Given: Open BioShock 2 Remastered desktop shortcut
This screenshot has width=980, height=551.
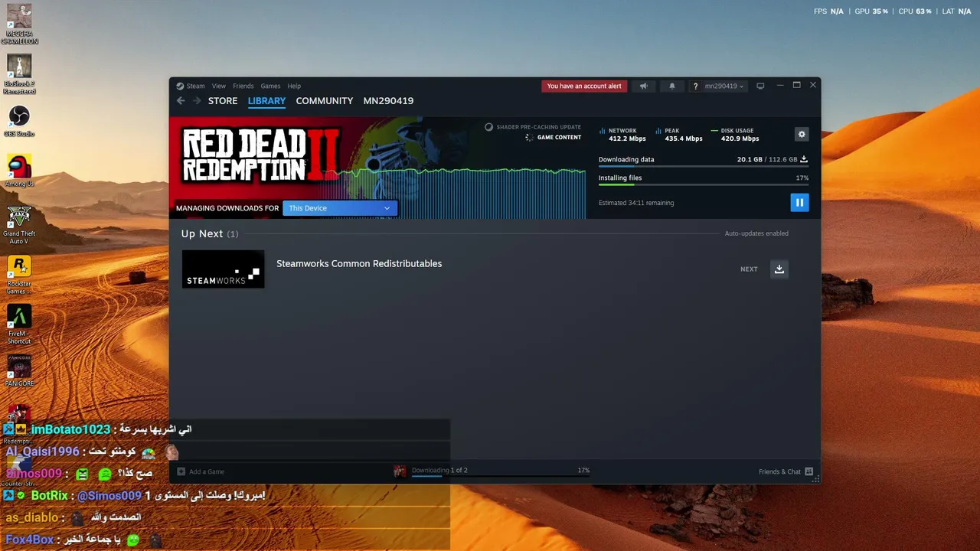Looking at the screenshot, I should [x=19, y=75].
